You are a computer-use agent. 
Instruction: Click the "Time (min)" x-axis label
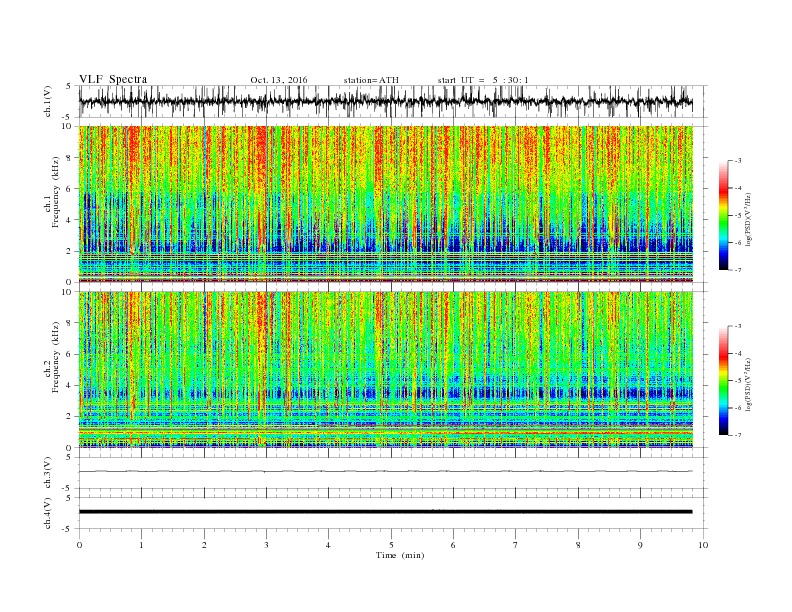coord(400,555)
